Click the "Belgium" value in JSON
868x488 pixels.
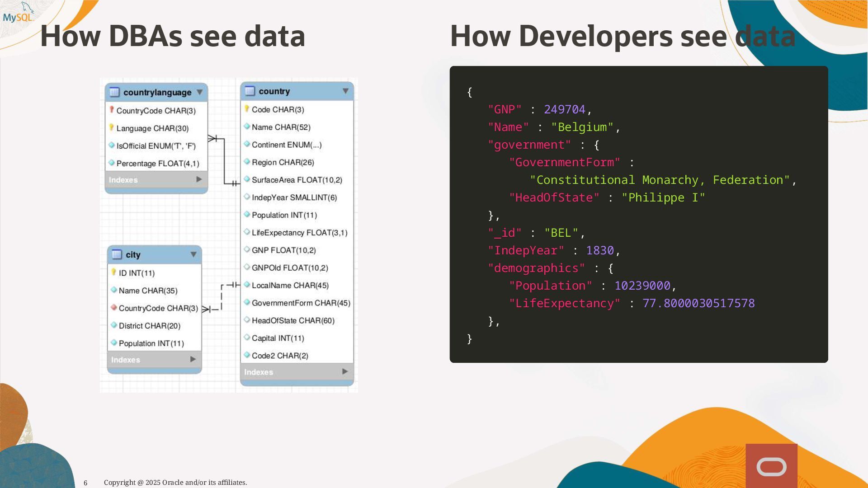pos(582,127)
